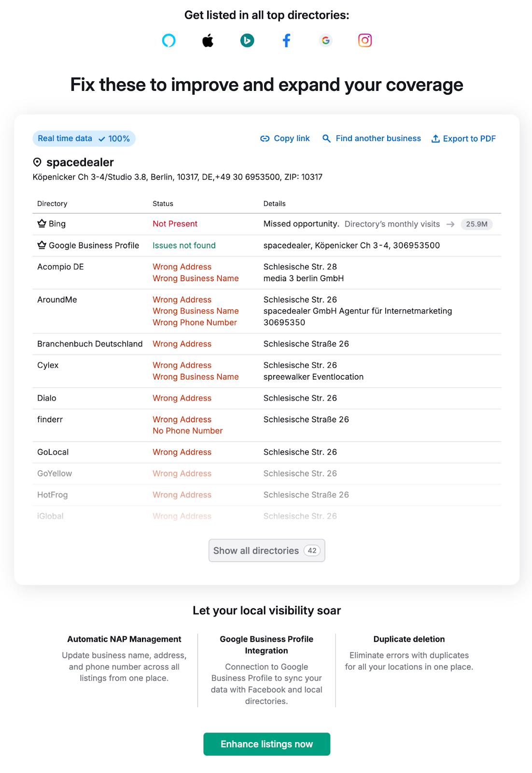Screen dimensions: 532x773
Task: Click the crown icon next to Bing
Action: click(42, 224)
